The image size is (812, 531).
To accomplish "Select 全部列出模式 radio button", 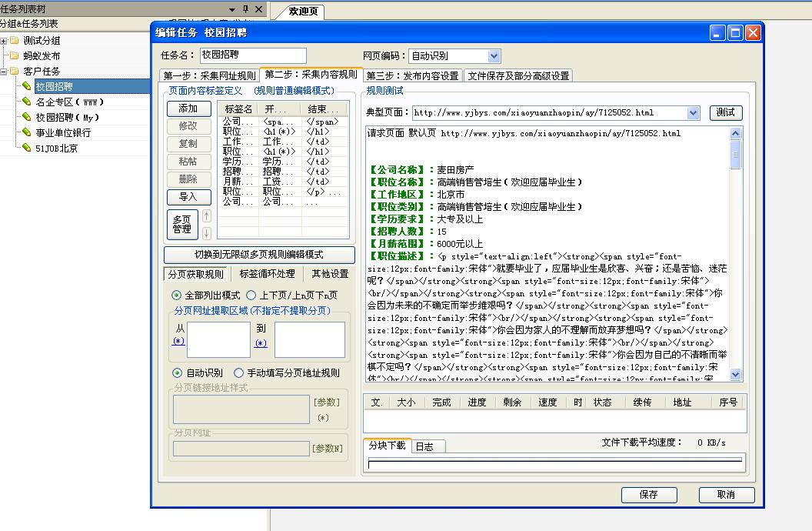I will (177, 296).
